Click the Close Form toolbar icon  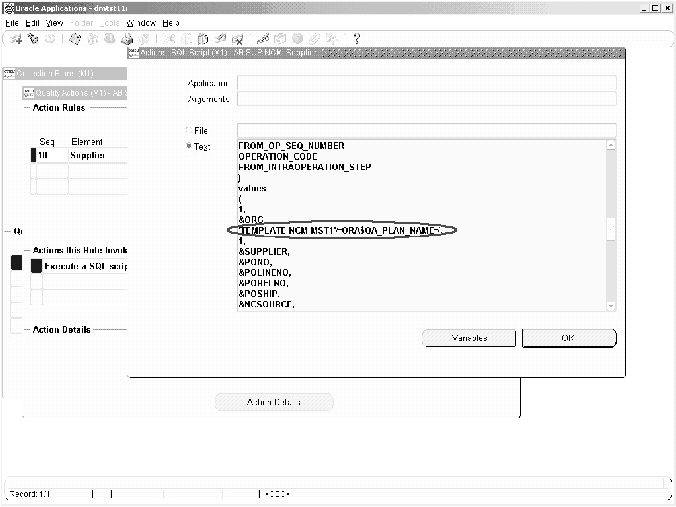pyautogui.click(x=144, y=39)
